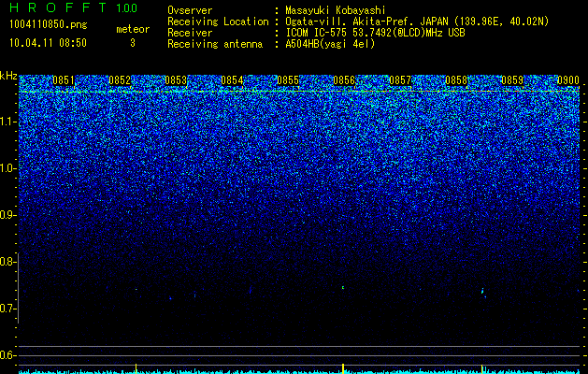The image size is (588, 374).
Task: Click the date stamp 10.04.11 08:50
Action: click(48, 43)
